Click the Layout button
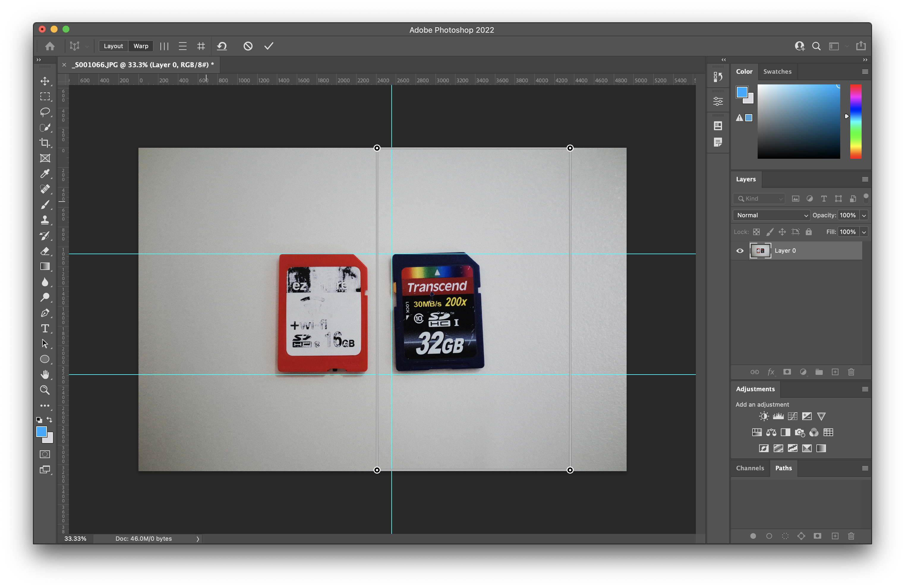This screenshot has height=588, width=905. [113, 46]
